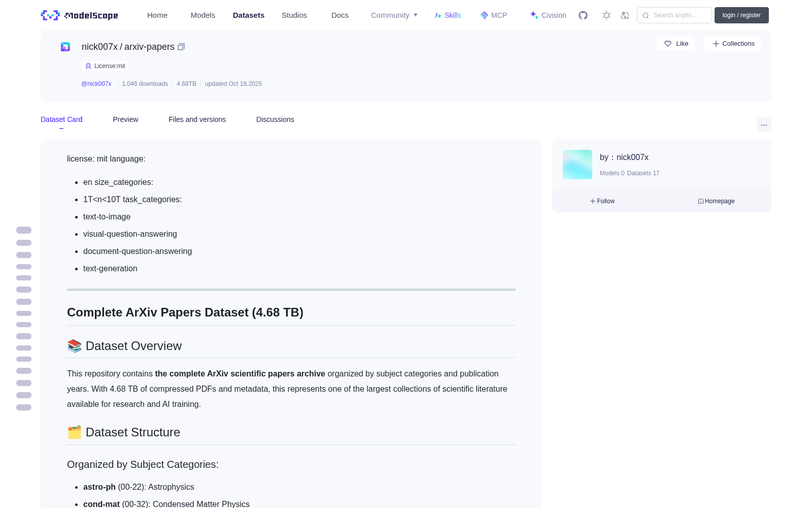The height and width of the screenshot is (508, 812).
Task: Switch to the Preview tab
Action: (125, 119)
